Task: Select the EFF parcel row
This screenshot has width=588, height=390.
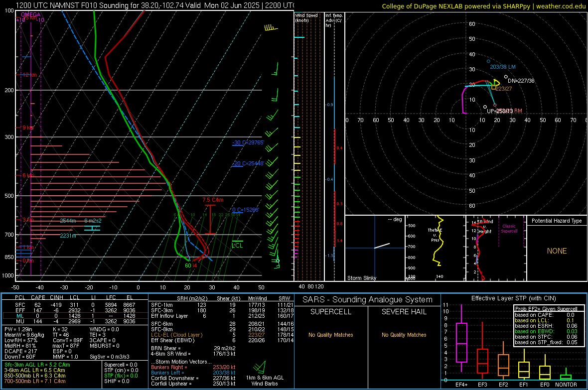Action: [x=75, y=310]
